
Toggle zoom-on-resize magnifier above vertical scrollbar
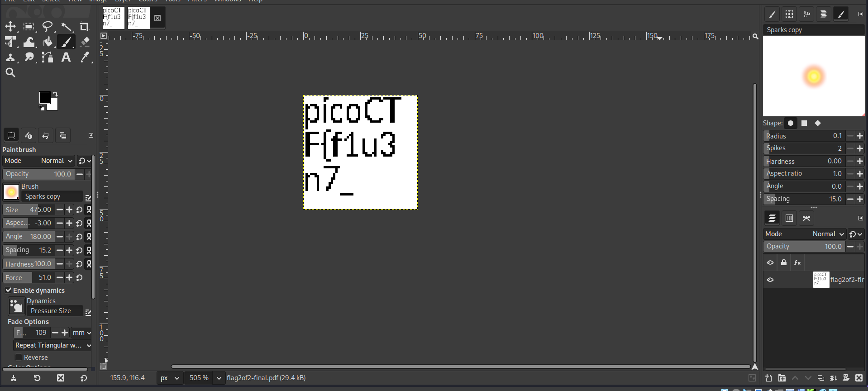pyautogui.click(x=755, y=36)
